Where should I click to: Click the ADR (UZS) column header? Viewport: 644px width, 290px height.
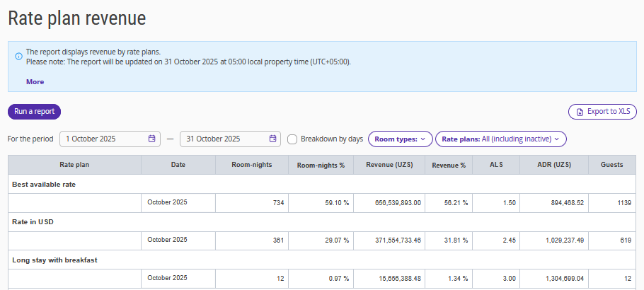point(554,165)
